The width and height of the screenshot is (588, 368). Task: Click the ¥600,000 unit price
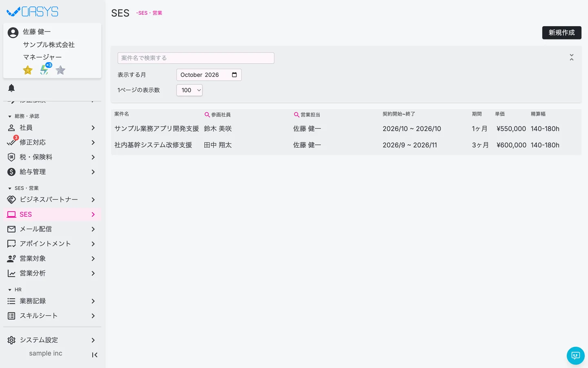(511, 145)
